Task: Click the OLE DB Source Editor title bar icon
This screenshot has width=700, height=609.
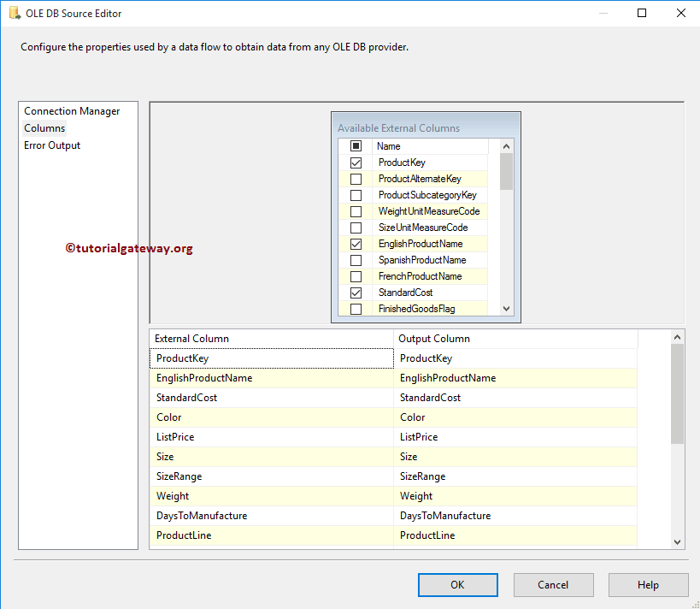Action: pyautogui.click(x=12, y=13)
